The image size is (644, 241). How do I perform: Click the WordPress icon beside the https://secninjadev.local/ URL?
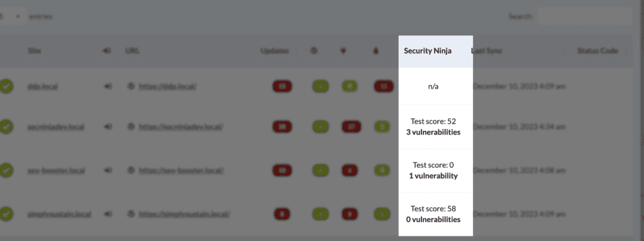click(x=131, y=126)
